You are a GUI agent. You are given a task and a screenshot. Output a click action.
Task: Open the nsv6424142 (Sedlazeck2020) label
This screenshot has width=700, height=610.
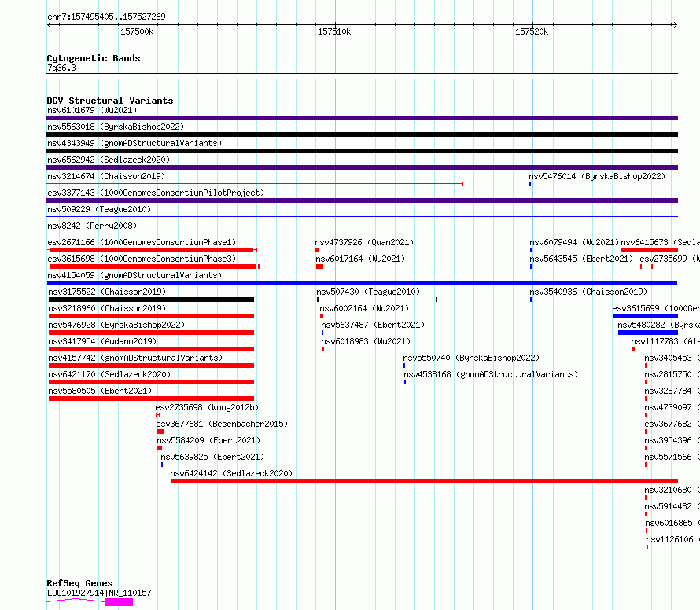(231, 473)
